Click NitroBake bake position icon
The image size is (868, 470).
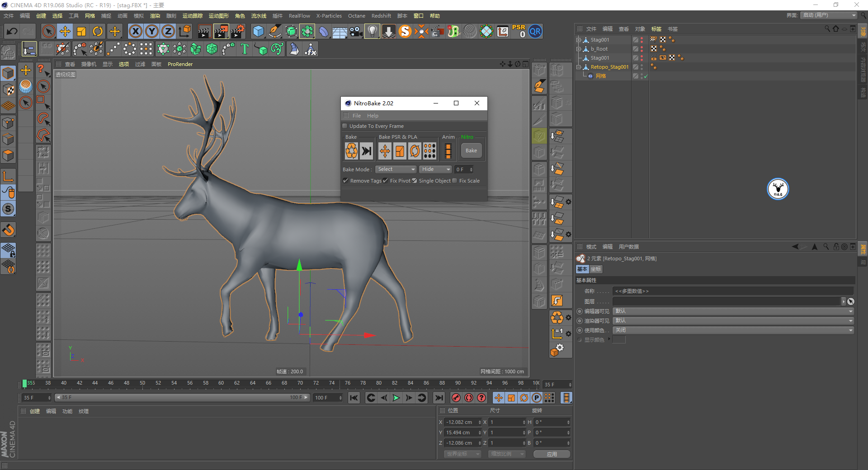385,150
